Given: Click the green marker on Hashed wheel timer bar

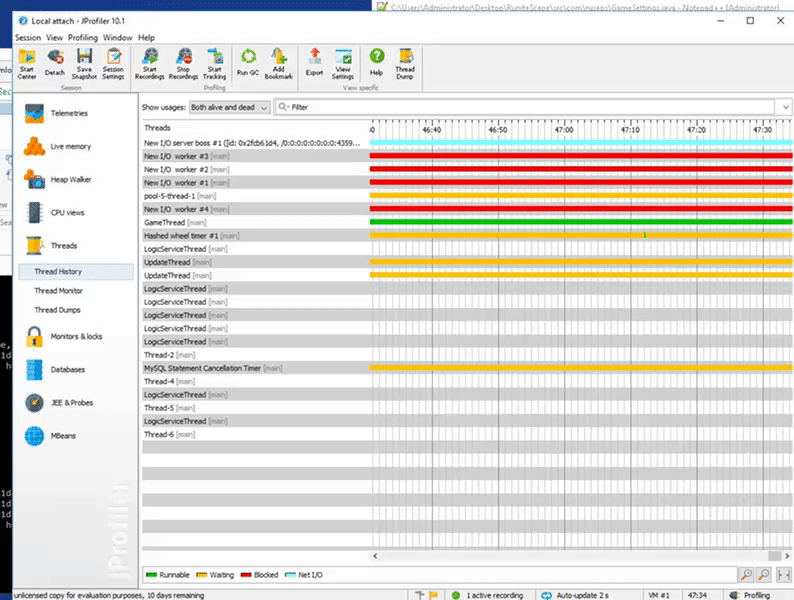Looking at the screenshot, I should 645,235.
